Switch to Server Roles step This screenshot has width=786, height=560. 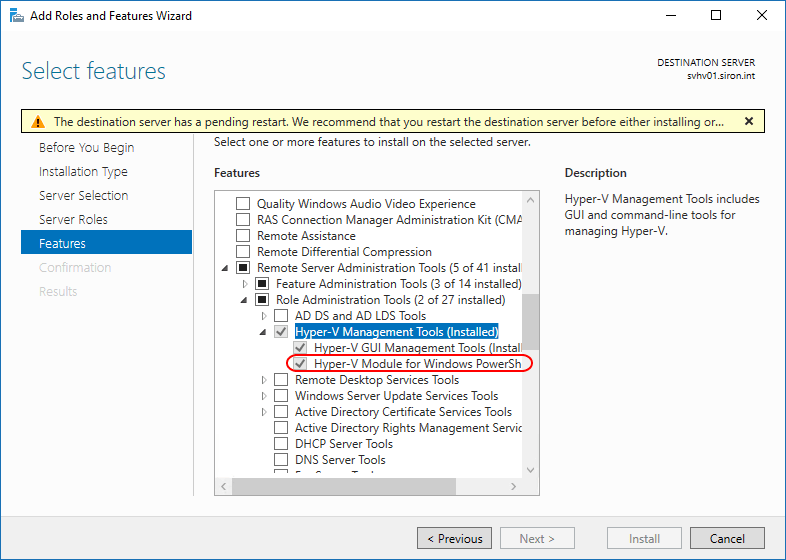(x=73, y=220)
